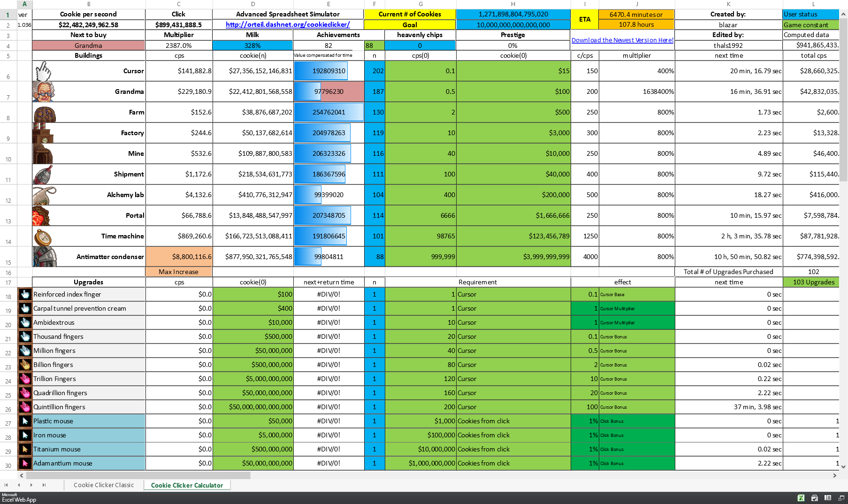Select the Grandma data bar 97796230 cell
The width and height of the screenshot is (848, 504).
click(329, 92)
